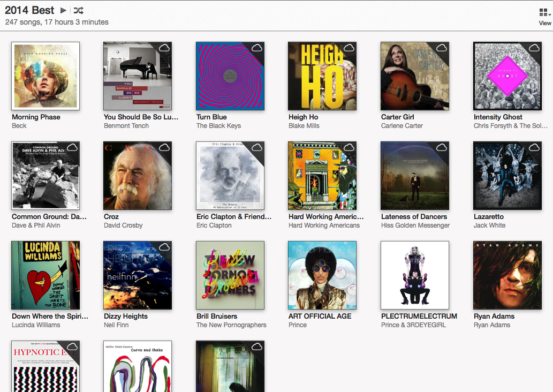The height and width of the screenshot is (392, 553).
Task: Click cloud download icon on Turn Blue
Action: 257,48
